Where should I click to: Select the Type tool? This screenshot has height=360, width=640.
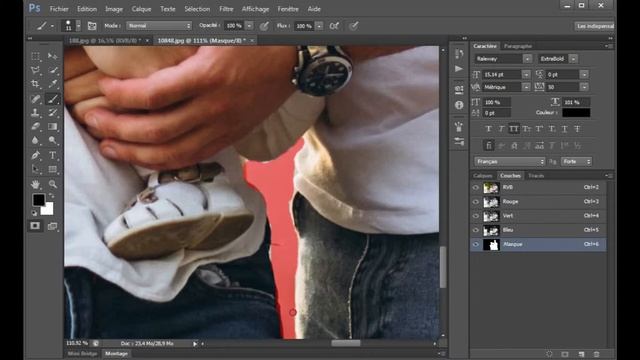[x=53, y=155]
